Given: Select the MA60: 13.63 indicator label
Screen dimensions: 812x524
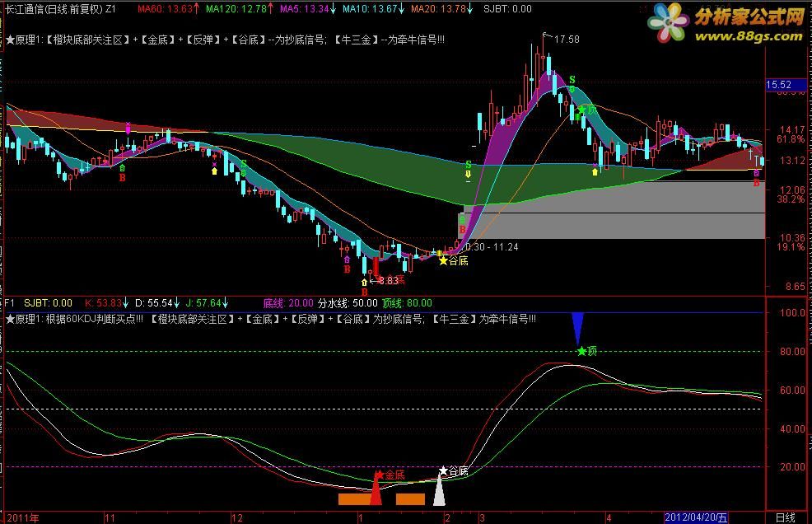Looking at the screenshot, I should coord(168,9).
